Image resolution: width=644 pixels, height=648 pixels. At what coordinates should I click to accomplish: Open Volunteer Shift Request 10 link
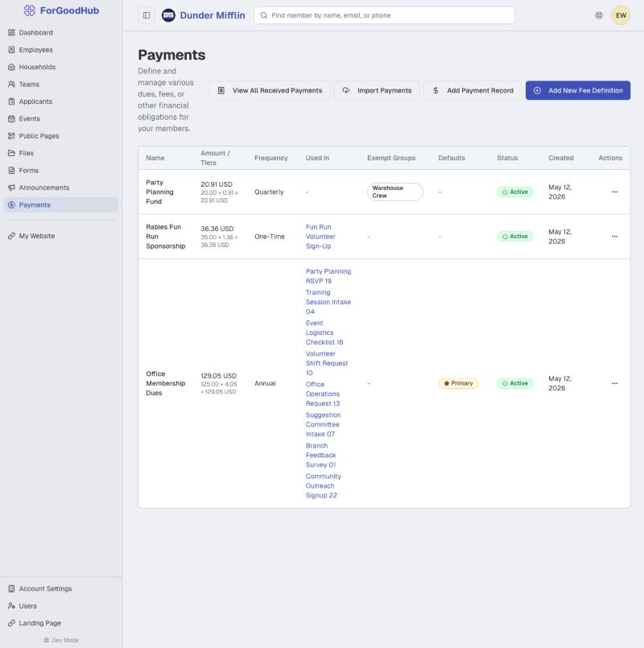[327, 363]
